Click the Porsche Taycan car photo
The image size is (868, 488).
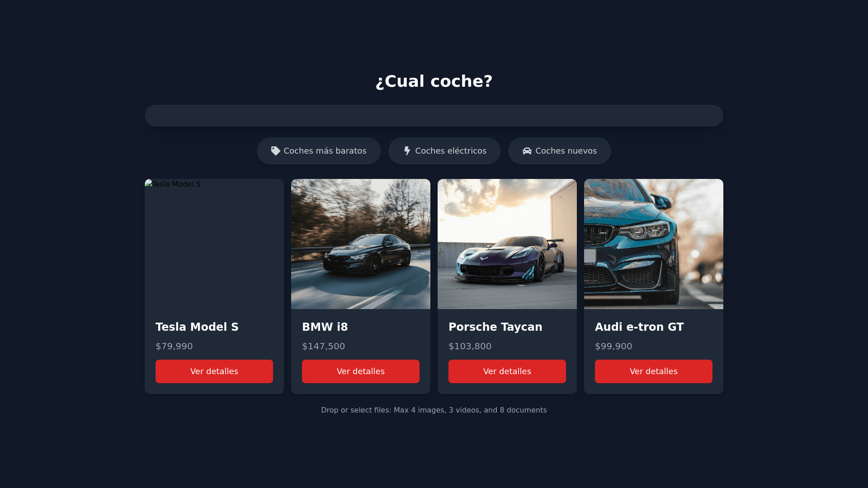(507, 244)
